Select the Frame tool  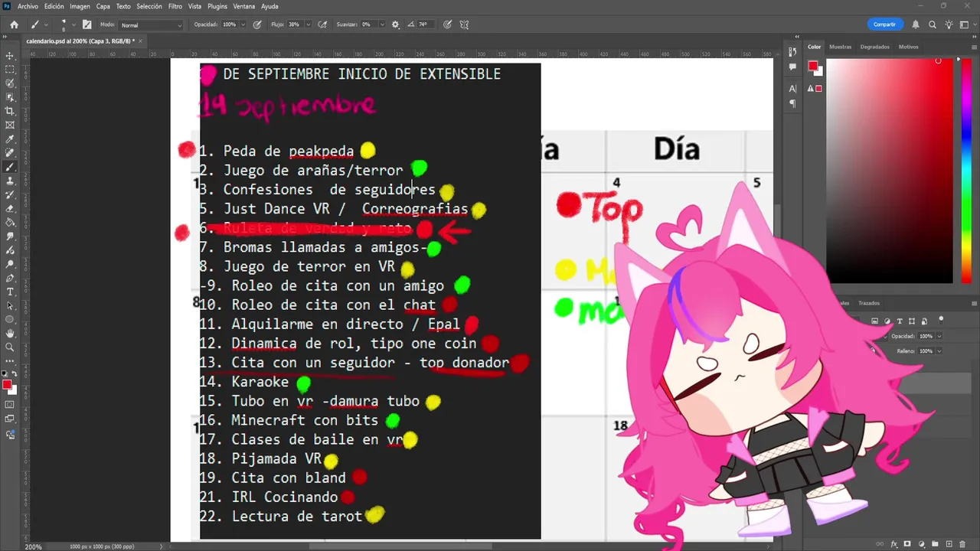10,125
